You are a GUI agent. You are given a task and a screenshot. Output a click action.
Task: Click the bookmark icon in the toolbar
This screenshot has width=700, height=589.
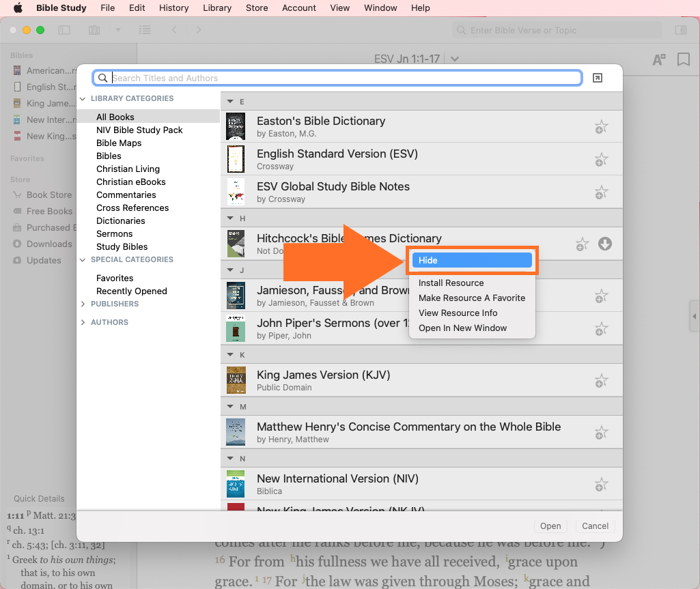click(x=683, y=60)
